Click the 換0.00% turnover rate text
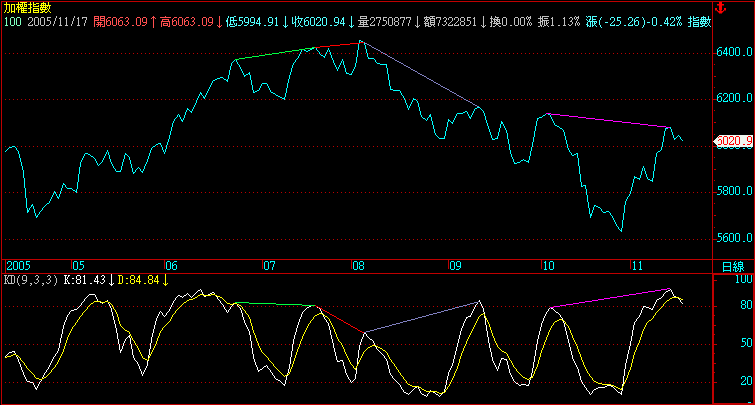The image size is (755, 405). coord(511,22)
